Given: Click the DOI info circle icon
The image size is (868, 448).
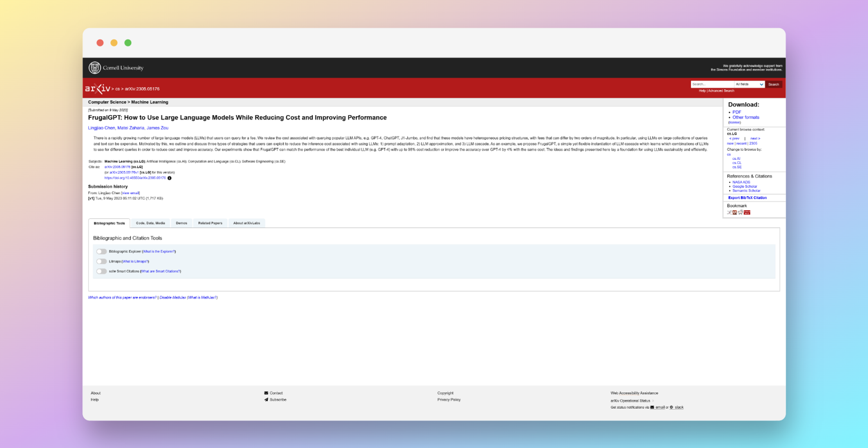Looking at the screenshot, I should point(170,178).
